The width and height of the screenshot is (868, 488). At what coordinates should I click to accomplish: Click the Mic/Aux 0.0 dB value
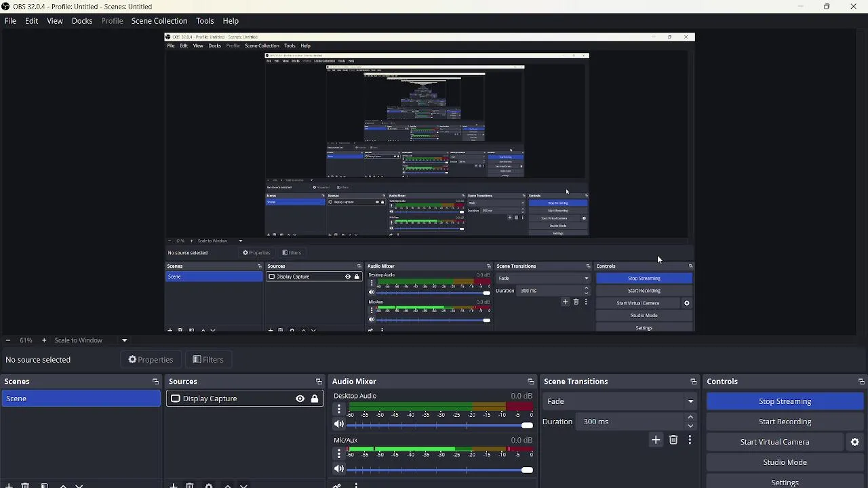pyautogui.click(x=521, y=440)
